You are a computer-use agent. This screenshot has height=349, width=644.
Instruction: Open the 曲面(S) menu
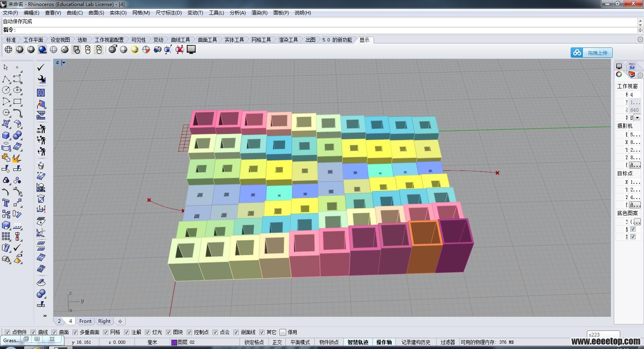[96, 13]
